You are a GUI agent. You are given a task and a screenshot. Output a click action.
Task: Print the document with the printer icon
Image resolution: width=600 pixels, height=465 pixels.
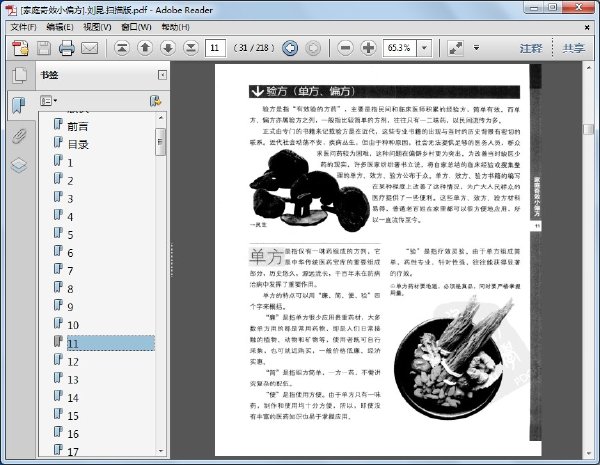[67, 48]
